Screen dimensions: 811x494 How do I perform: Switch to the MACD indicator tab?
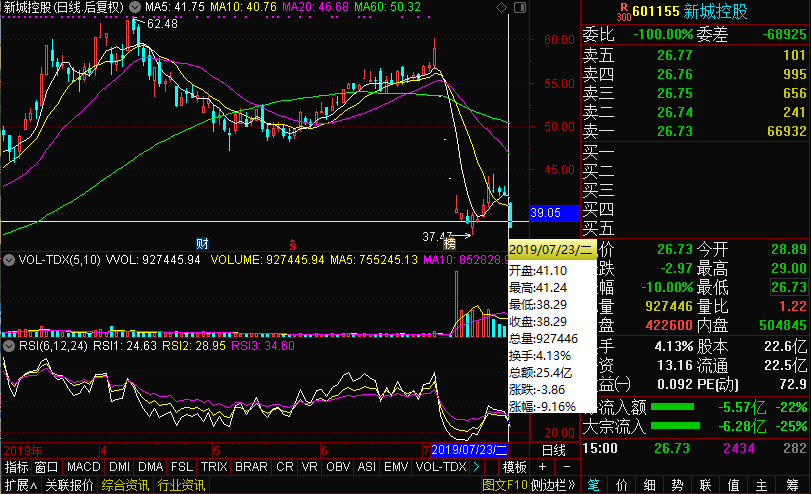[83, 467]
